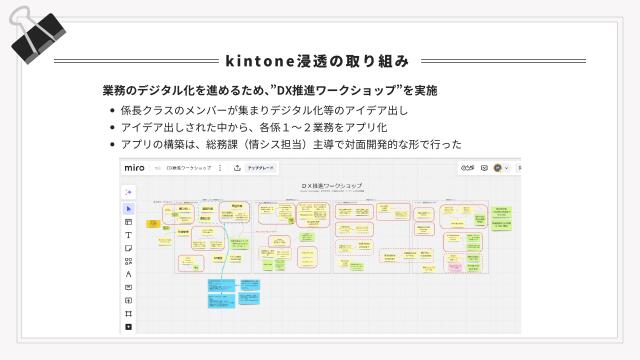
Task: Click the export board icon
Action: click(x=237, y=168)
